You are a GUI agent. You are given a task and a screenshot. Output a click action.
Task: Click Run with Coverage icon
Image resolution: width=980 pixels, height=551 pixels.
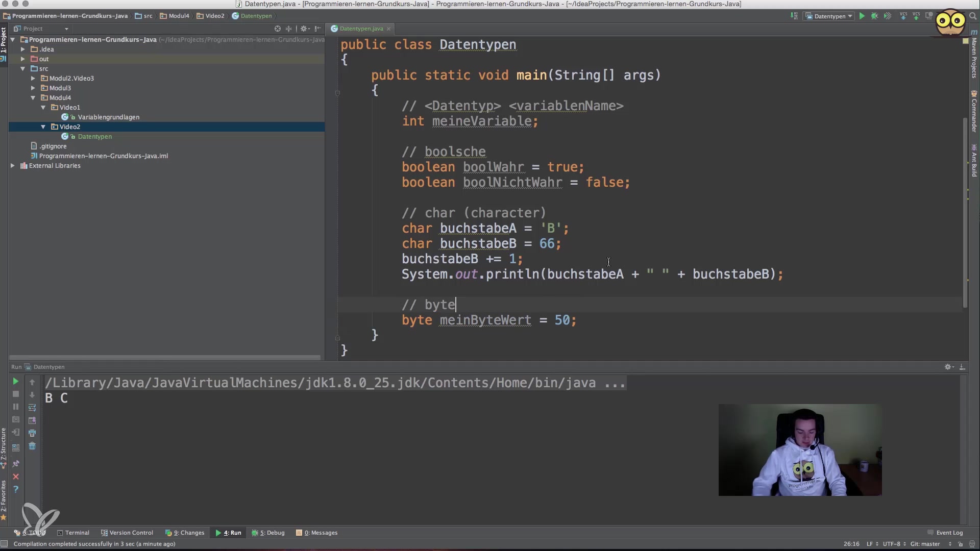pos(888,16)
